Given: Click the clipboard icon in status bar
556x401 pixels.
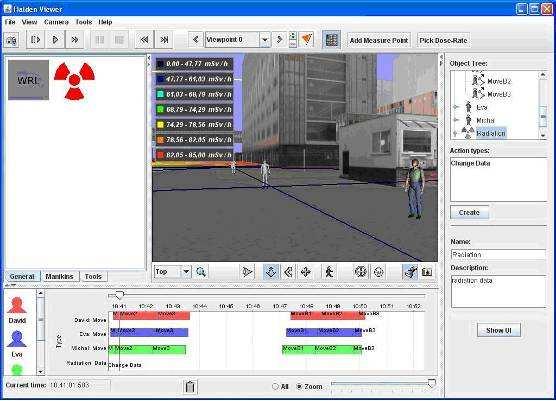Looking at the screenshot, I should pyautogui.click(x=190, y=386).
